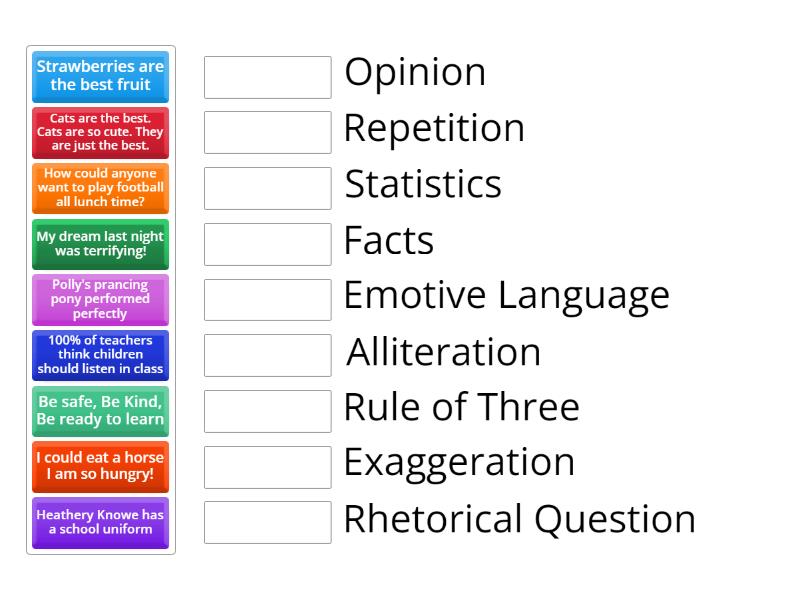Click the empty box beside Emotive Language
This screenshot has width=800, height=600.
266,297
